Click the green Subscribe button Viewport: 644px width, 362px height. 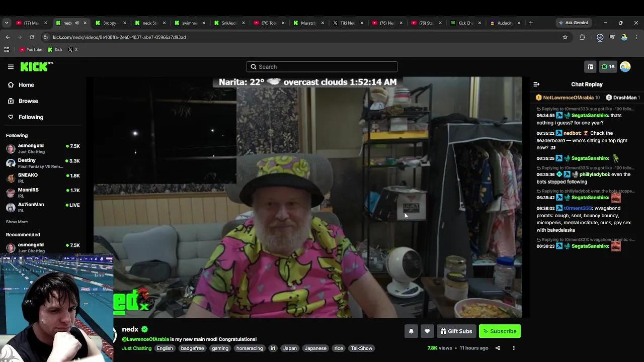[500, 331]
